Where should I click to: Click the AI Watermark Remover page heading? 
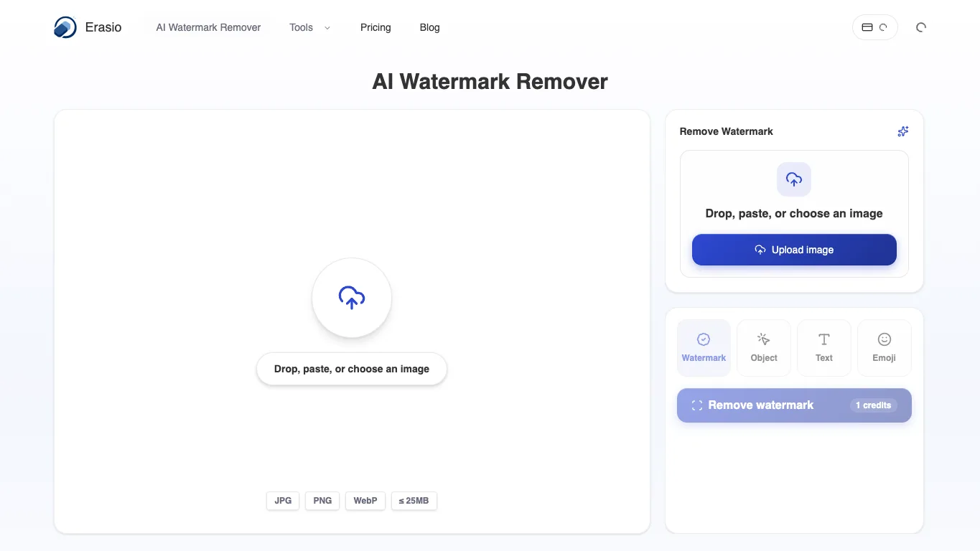pyautogui.click(x=490, y=81)
